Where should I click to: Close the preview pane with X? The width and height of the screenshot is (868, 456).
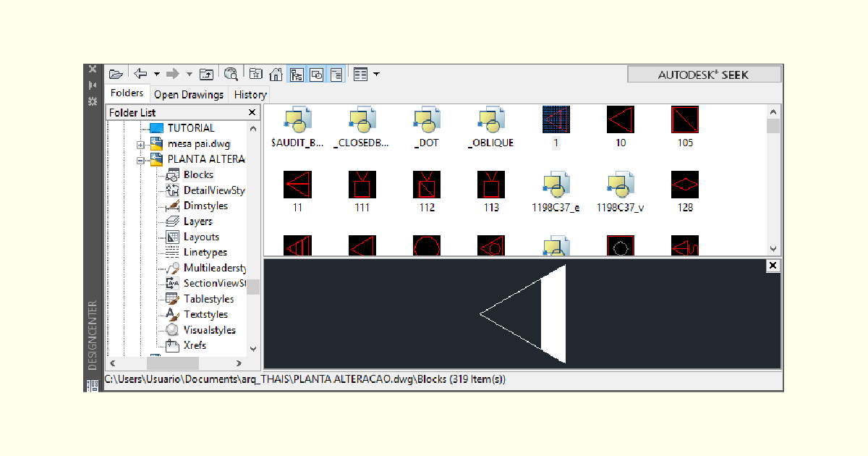click(773, 266)
